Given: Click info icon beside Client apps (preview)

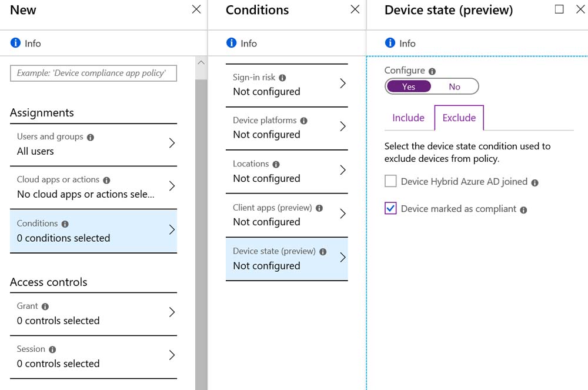Looking at the screenshot, I should point(319,208).
